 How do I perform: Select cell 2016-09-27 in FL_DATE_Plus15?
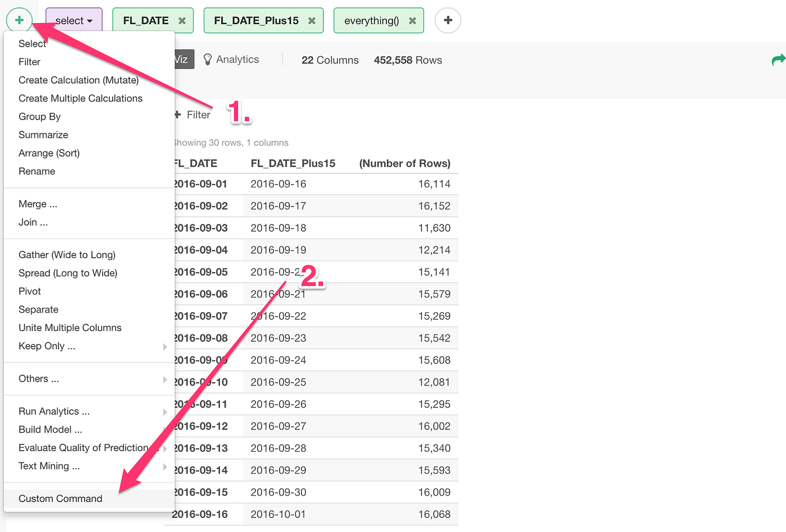(x=278, y=426)
